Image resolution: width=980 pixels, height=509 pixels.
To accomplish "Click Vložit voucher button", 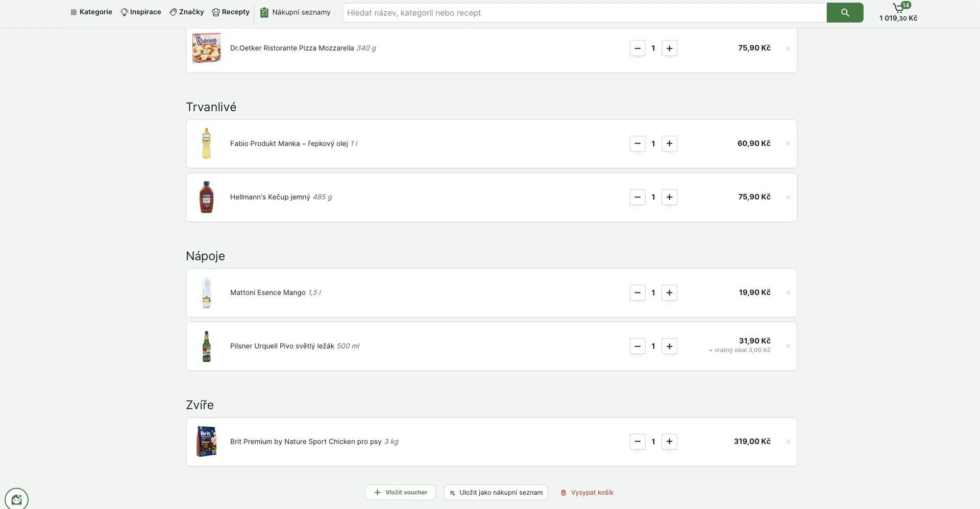I will 401,493.
